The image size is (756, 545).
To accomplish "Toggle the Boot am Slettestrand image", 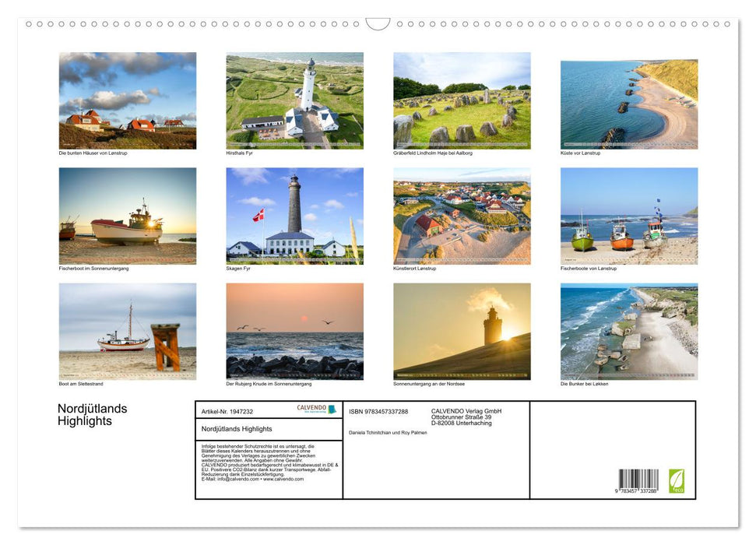I will pyautogui.click(x=127, y=332).
